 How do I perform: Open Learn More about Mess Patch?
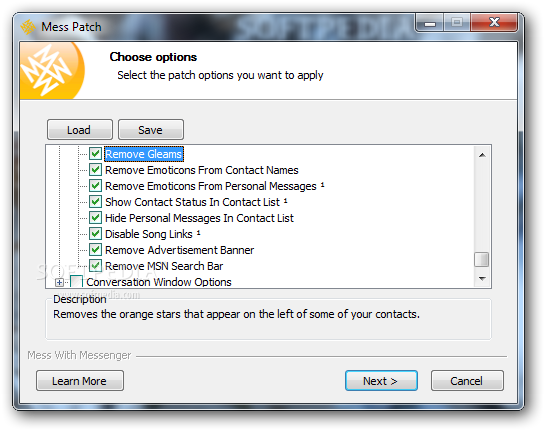click(x=80, y=381)
